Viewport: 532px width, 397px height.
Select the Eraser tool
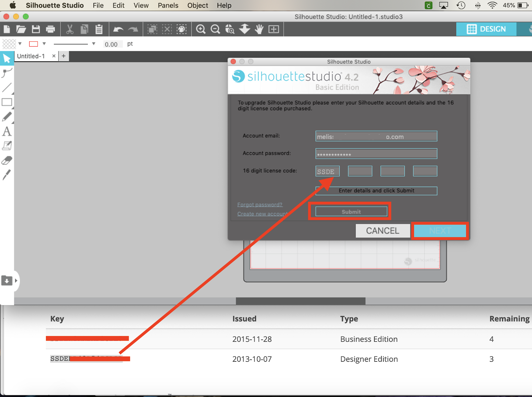click(x=7, y=160)
